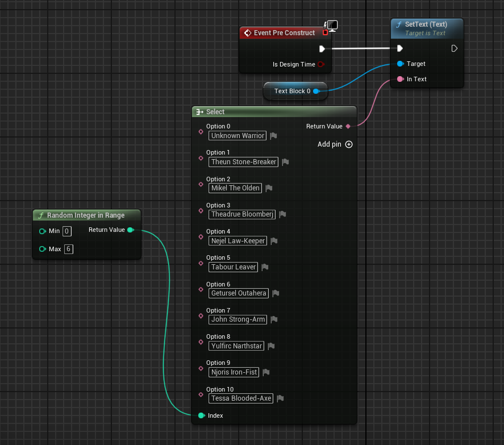The image size is (504, 445).
Task: Click the Option 4 input pin
Action: (x=201, y=237)
